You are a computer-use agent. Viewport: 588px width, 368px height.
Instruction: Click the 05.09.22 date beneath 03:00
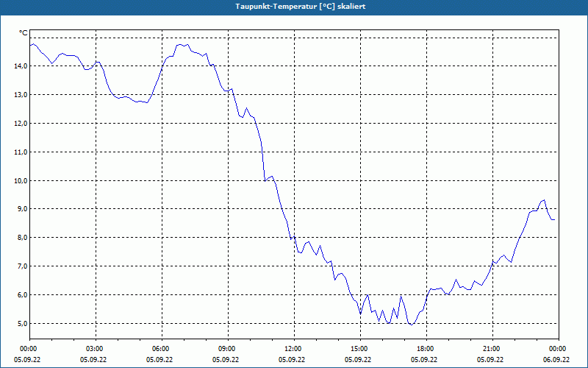(93, 359)
